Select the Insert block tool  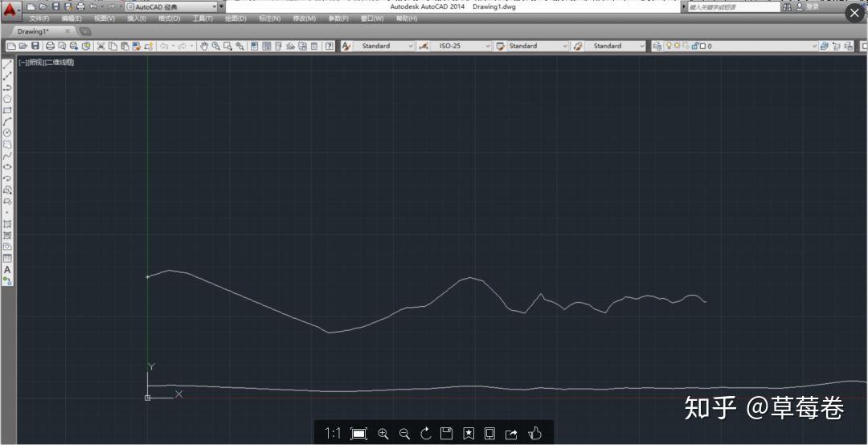click(x=7, y=190)
